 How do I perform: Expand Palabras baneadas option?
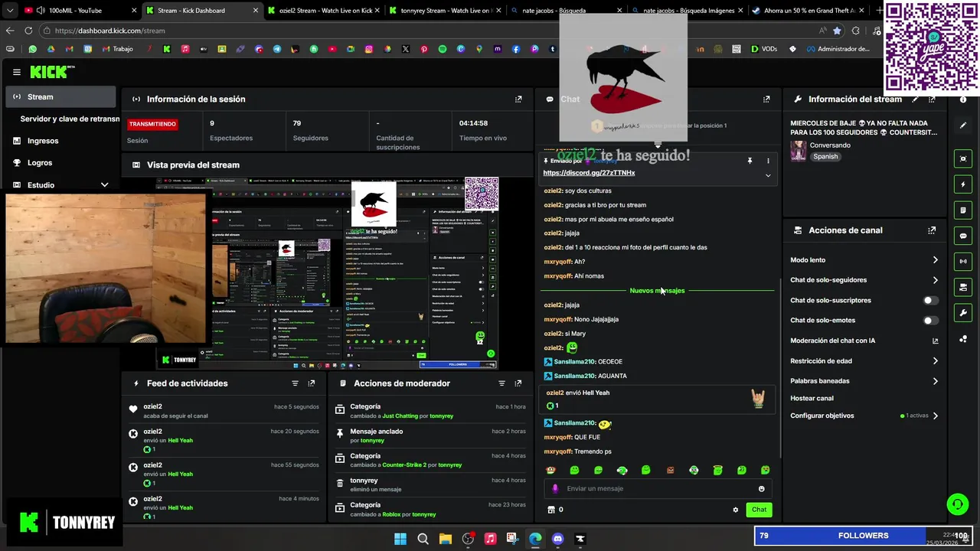pos(935,380)
